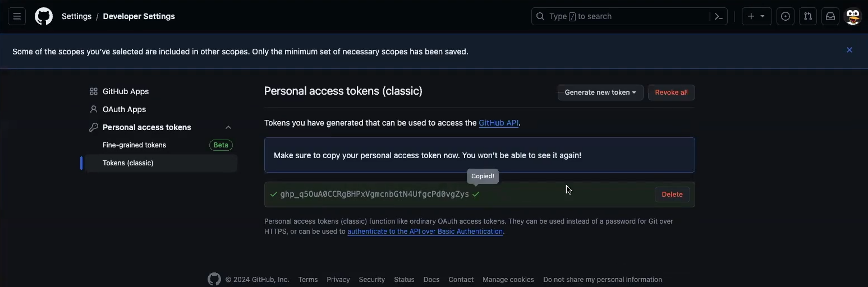Click the Revoke all button
The height and width of the screenshot is (287, 868).
click(671, 92)
